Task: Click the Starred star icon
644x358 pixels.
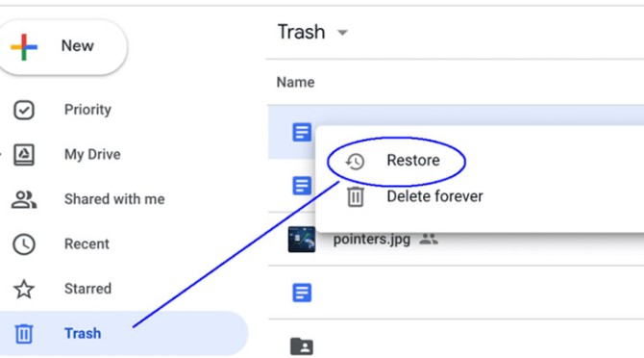Action: click(24, 289)
